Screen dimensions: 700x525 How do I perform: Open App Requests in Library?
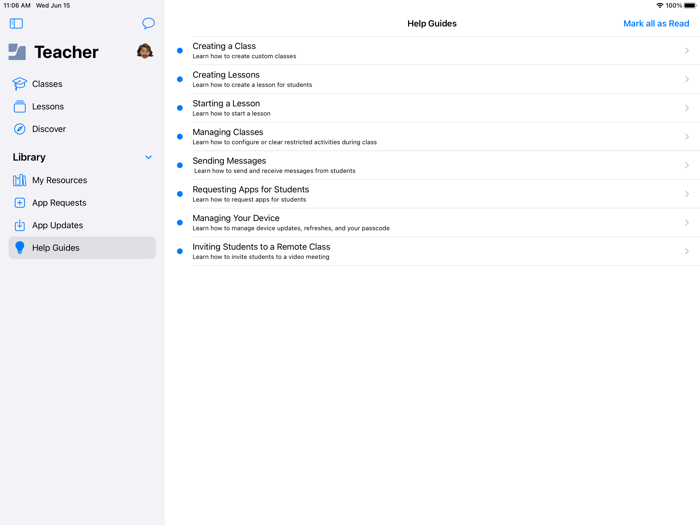[x=82, y=203]
